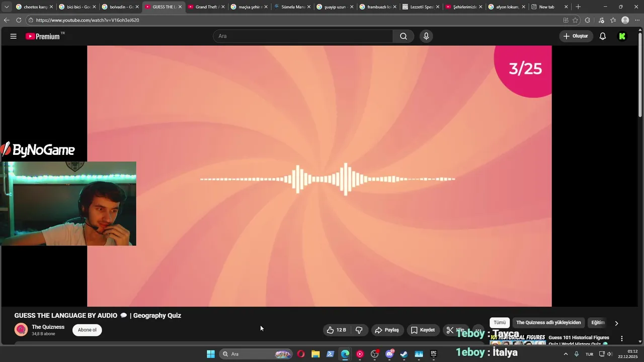The width and height of the screenshot is (644, 362).
Task: Open YouTube notifications bell
Action: pos(603,36)
